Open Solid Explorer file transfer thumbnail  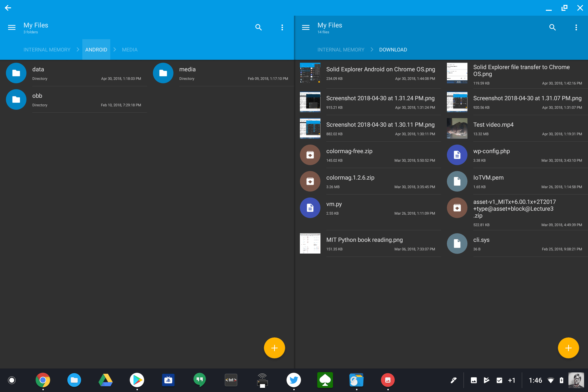(457, 73)
